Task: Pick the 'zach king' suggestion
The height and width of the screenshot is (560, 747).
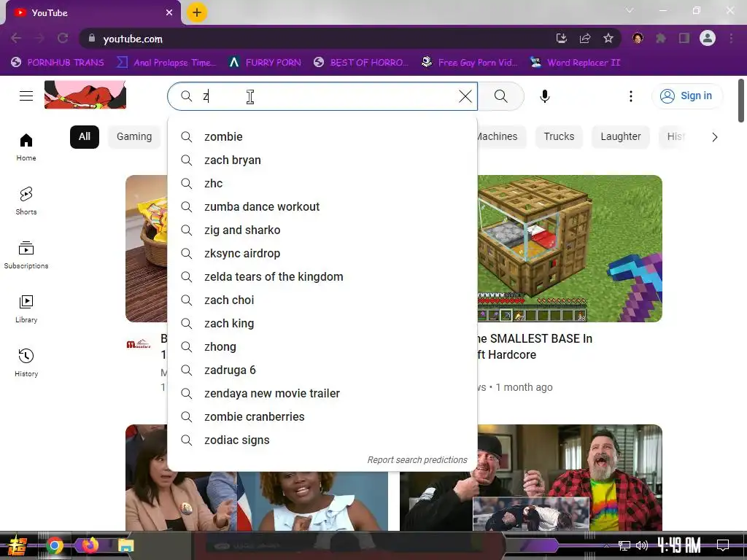Action: click(x=322, y=323)
